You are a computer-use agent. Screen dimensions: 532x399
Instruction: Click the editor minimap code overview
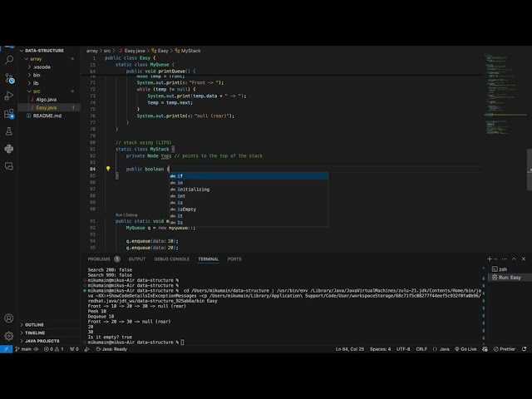pyautogui.click(x=505, y=95)
